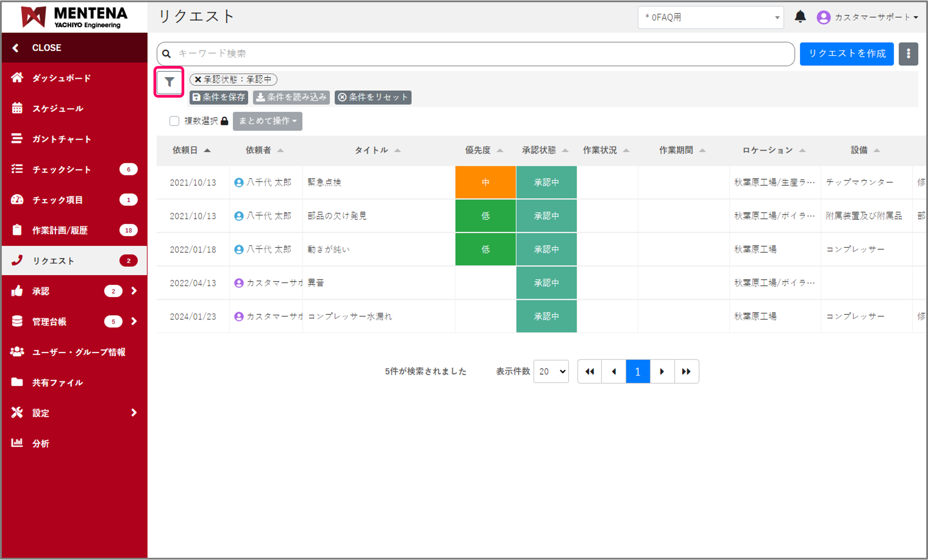The height and width of the screenshot is (560, 928).
Task: Remove the 承認状態：承認中 filter chip
Action: [x=198, y=79]
